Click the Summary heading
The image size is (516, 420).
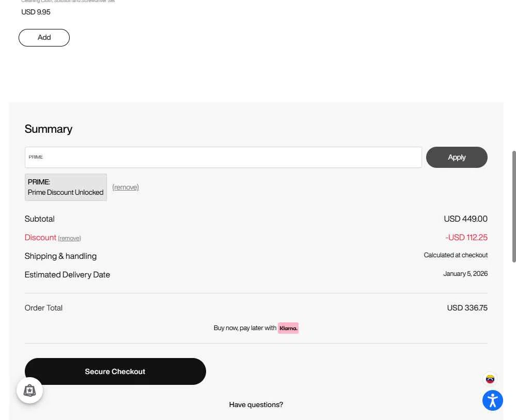[49, 129]
